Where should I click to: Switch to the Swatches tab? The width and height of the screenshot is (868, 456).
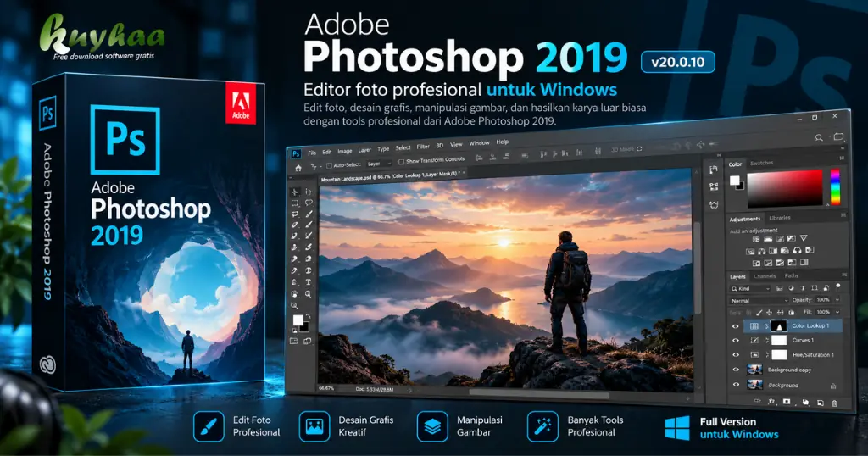(762, 164)
